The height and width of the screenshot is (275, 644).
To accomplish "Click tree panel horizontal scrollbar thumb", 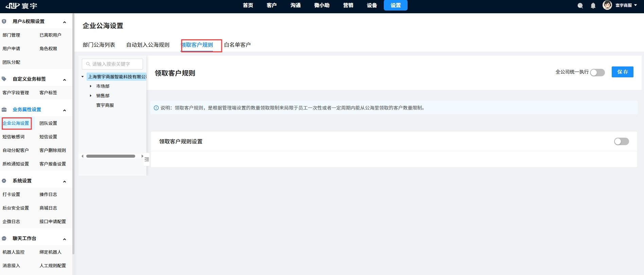I will pyautogui.click(x=111, y=156).
